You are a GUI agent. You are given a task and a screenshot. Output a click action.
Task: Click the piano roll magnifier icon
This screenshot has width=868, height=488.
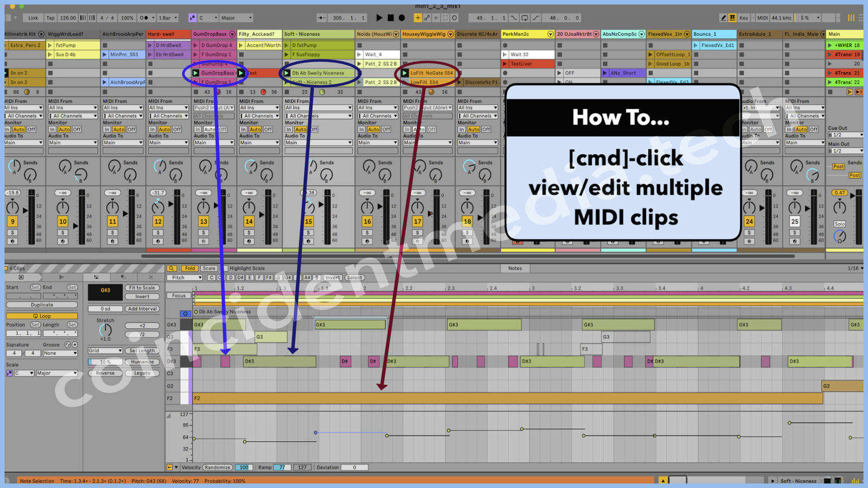pos(171,268)
